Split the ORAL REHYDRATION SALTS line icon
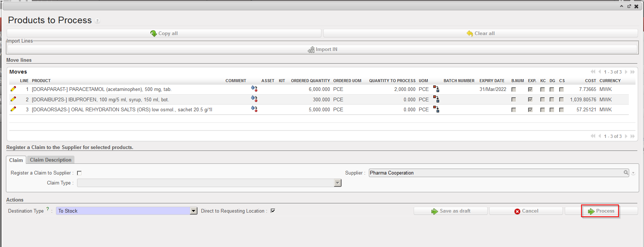 click(x=436, y=109)
